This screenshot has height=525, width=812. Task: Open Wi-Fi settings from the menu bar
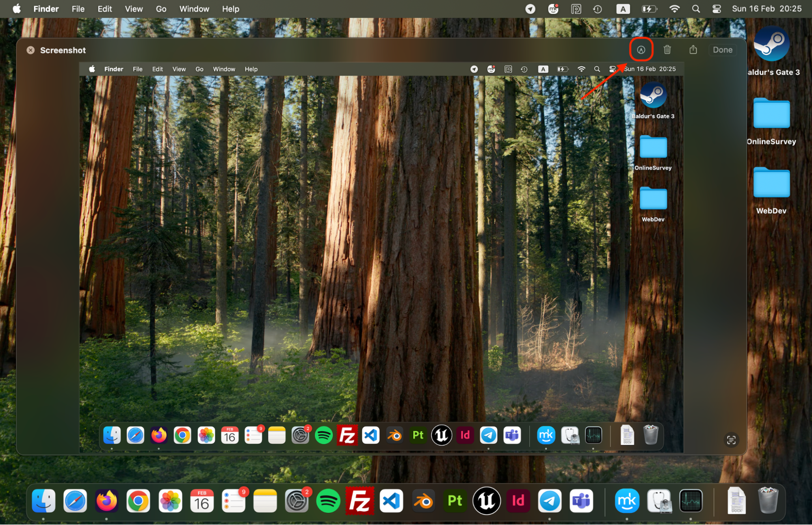[x=674, y=9]
